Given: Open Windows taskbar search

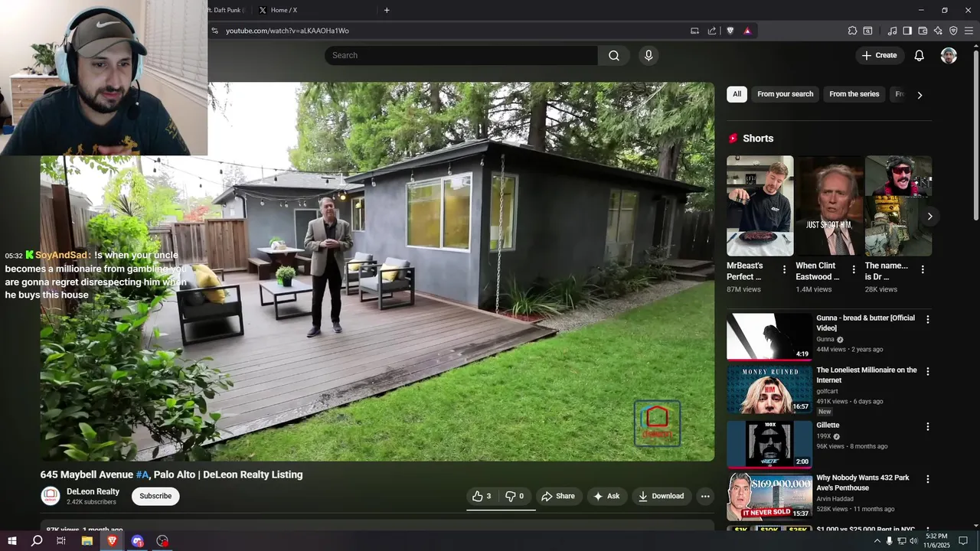Looking at the screenshot, I should pos(37,541).
